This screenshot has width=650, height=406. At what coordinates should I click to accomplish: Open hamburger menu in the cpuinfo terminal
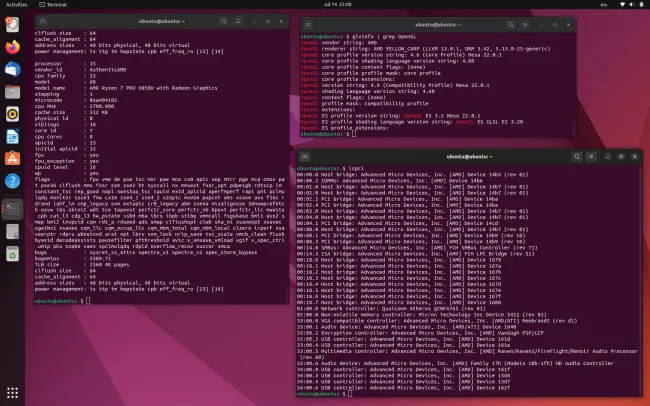238,21
